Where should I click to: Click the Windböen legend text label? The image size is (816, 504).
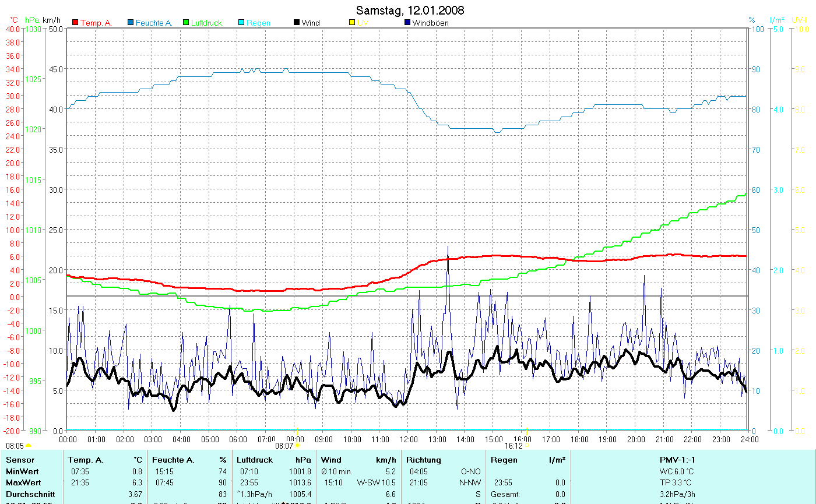[x=430, y=23]
